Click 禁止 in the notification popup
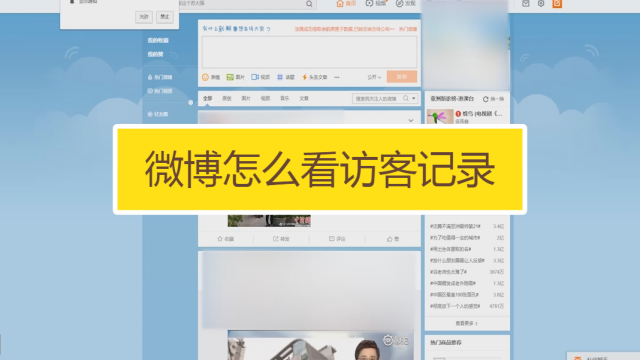Image resolution: width=640 pixels, height=360 pixels. coord(165,17)
